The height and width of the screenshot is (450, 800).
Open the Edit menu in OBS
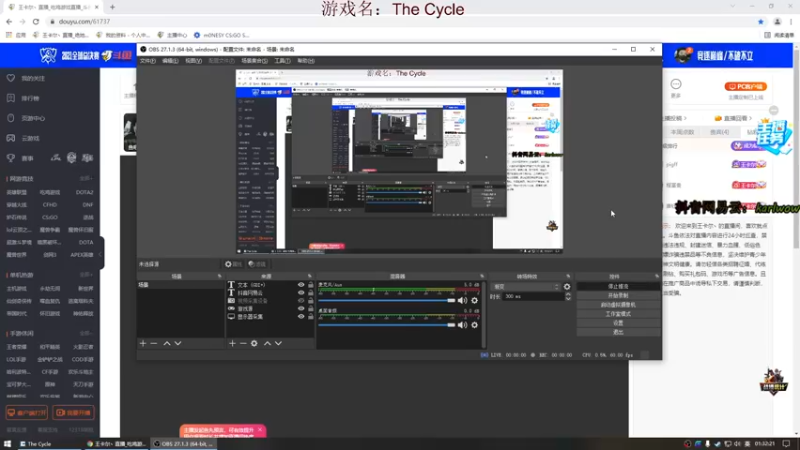[x=170, y=61]
